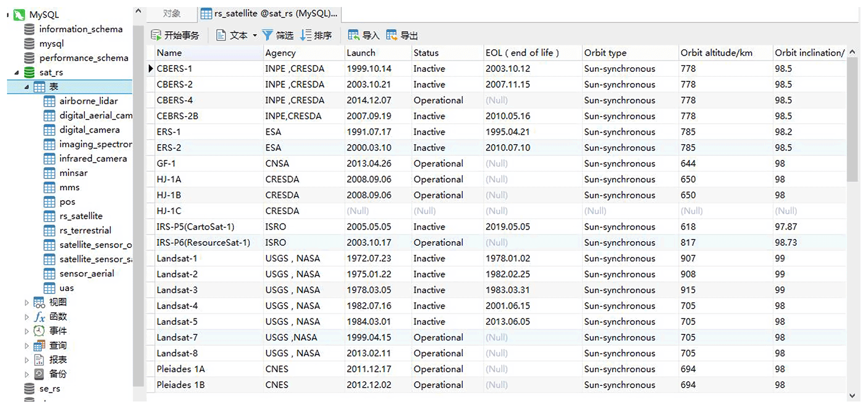Select the information_schema database

81,29
